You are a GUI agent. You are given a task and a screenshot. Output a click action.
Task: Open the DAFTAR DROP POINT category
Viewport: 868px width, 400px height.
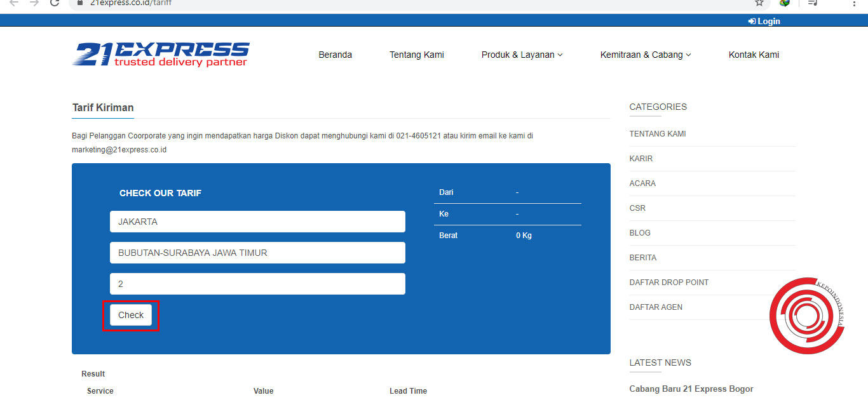[x=669, y=282]
